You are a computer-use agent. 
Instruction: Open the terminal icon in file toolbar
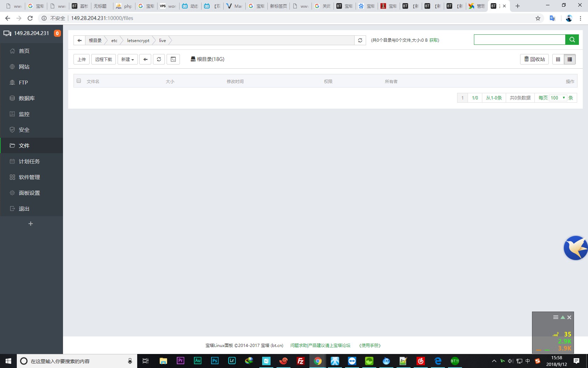pyautogui.click(x=173, y=59)
